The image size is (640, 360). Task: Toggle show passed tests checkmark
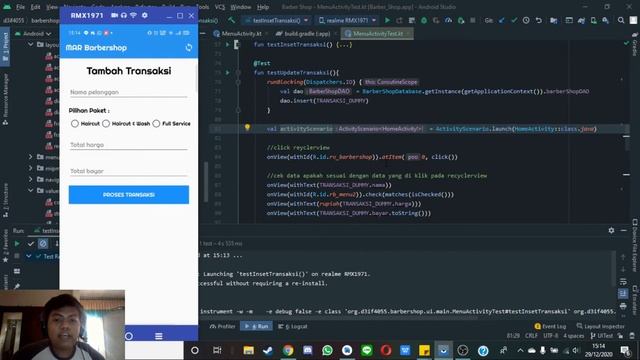point(31,244)
